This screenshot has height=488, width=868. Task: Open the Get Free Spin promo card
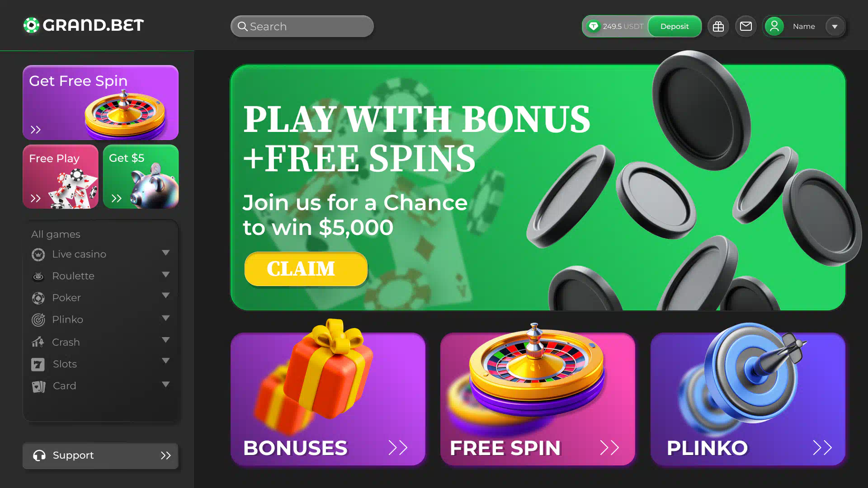(100, 103)
